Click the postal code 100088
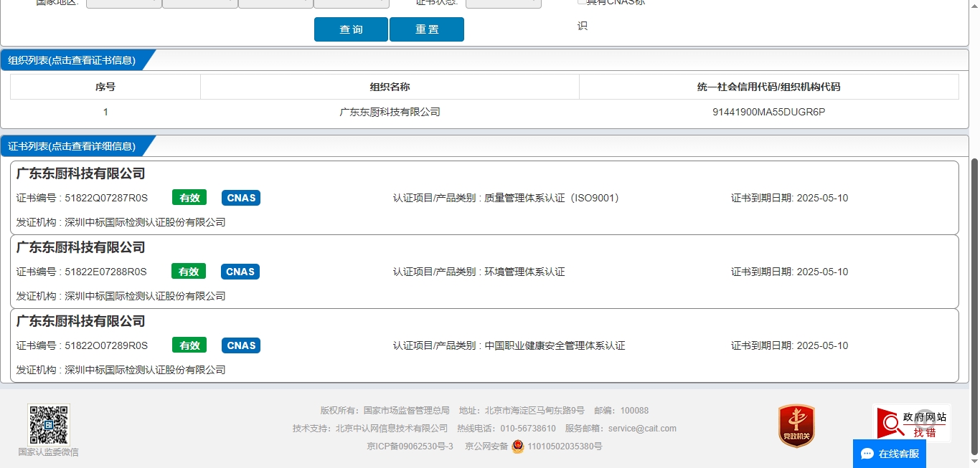This screenshot has height=468, width=980. pyautogui.click(x=634, y=411)
